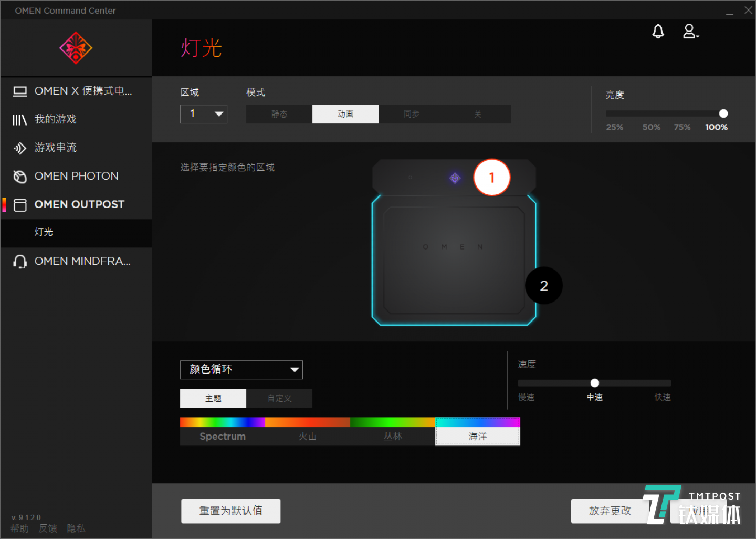Viewport: 756px width, 539px height.
Task: Open the user account menu icon
Action: pos(690,32)
